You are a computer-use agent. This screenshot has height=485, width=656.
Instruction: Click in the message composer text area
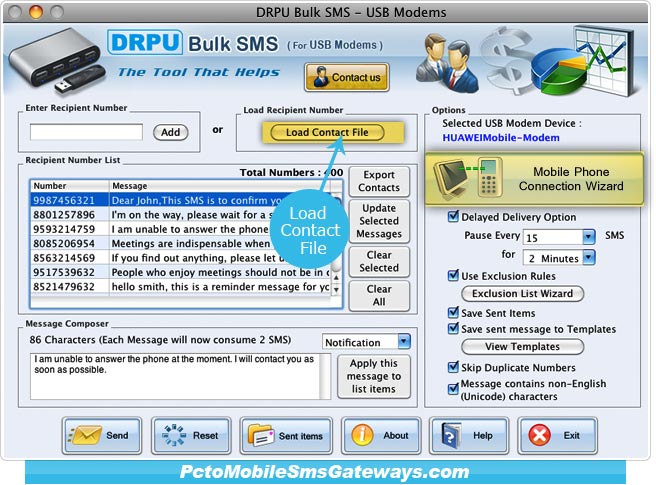[x=174, y=376]
